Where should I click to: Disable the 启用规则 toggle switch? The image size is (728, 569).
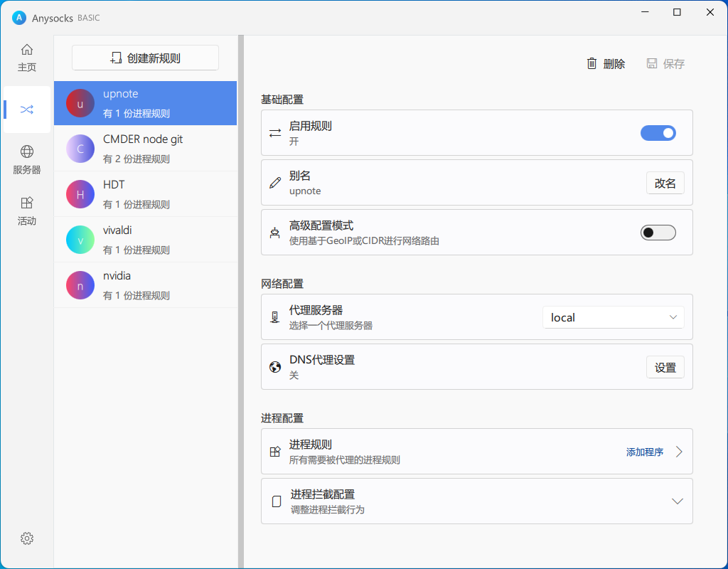pos(658,133)
